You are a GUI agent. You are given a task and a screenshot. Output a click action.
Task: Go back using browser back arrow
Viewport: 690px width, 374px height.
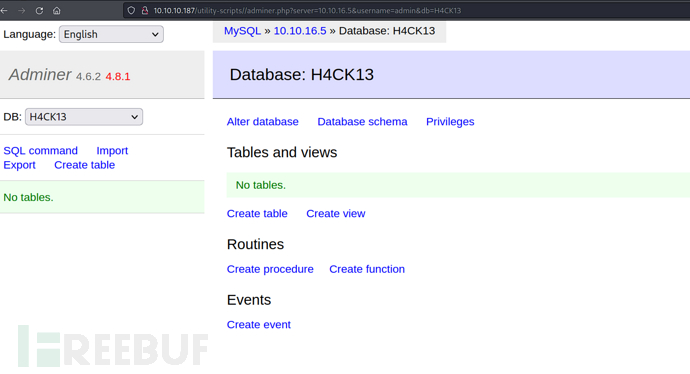[4, 11]
